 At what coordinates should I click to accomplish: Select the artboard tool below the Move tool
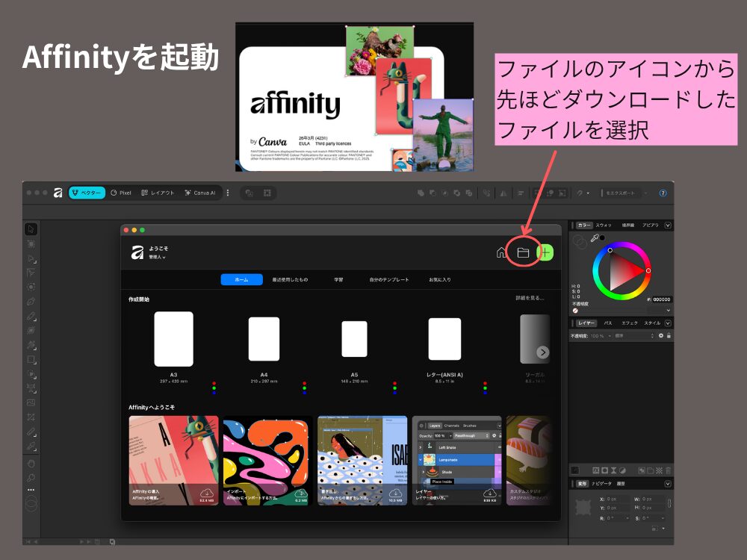[31, 244]
